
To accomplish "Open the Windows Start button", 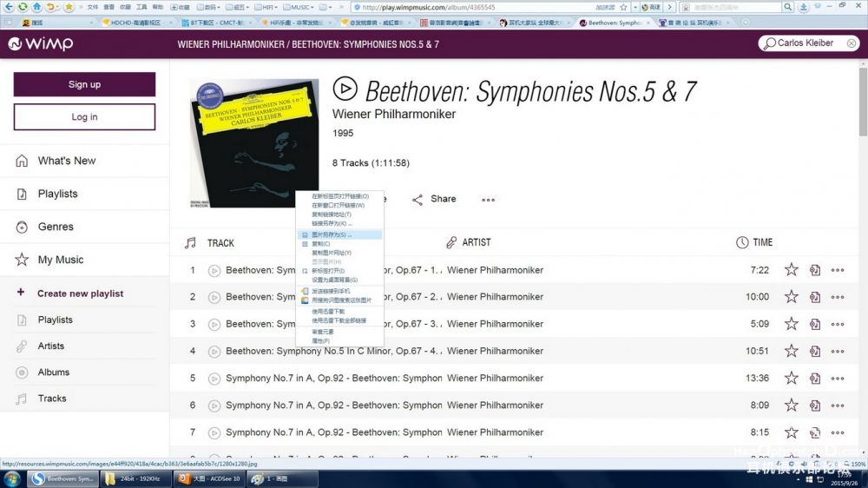I will point(11,478).
